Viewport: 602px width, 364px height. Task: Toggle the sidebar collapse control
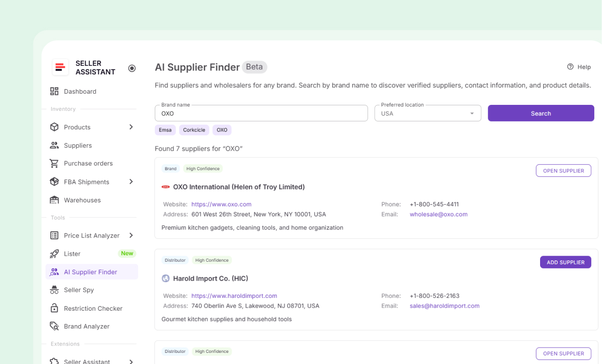(132, 68)
